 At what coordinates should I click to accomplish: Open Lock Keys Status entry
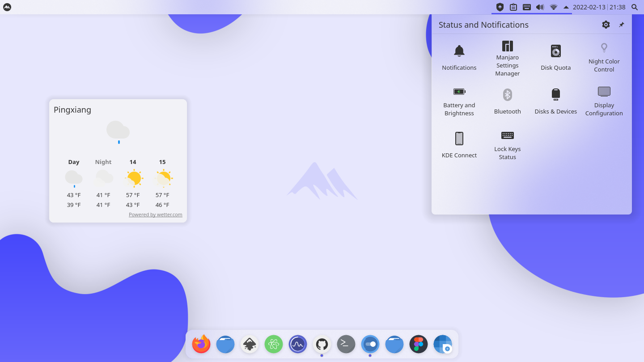click(x=508, y=145)
